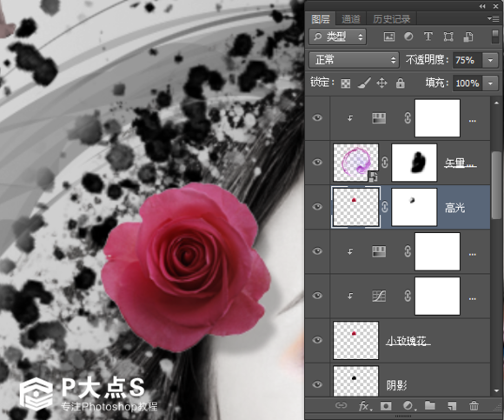Click the 阴影 layer name
The image size is (504, 420).
[396, 385]
